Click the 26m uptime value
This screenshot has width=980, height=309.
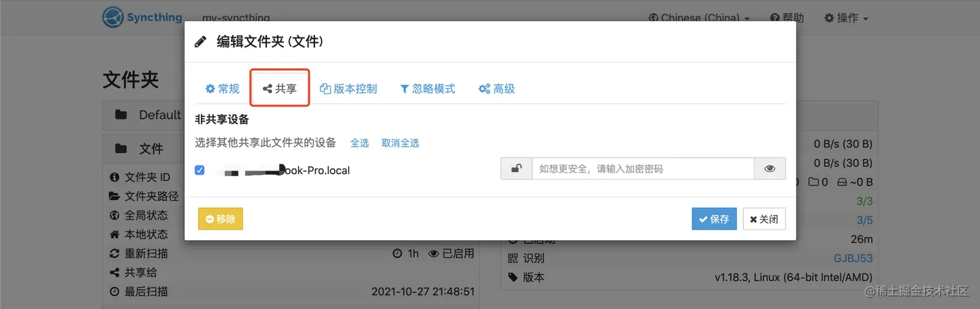(x=861, y=240)
